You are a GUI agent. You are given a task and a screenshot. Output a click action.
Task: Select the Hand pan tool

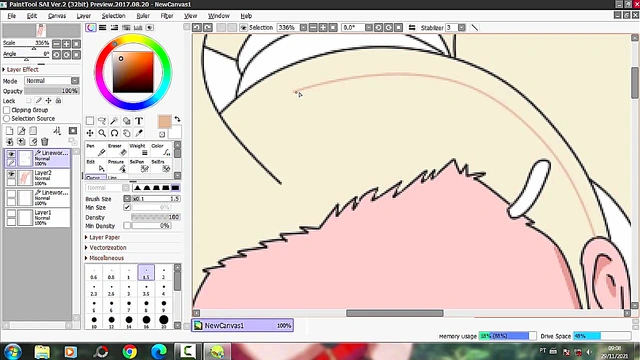pos(127,133)
